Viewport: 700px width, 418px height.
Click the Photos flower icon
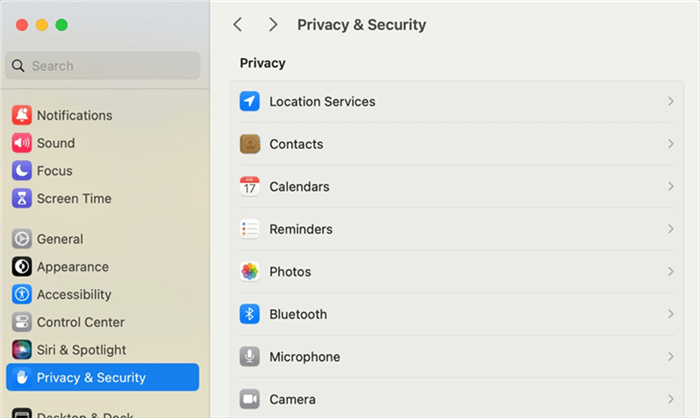point(250,272)
